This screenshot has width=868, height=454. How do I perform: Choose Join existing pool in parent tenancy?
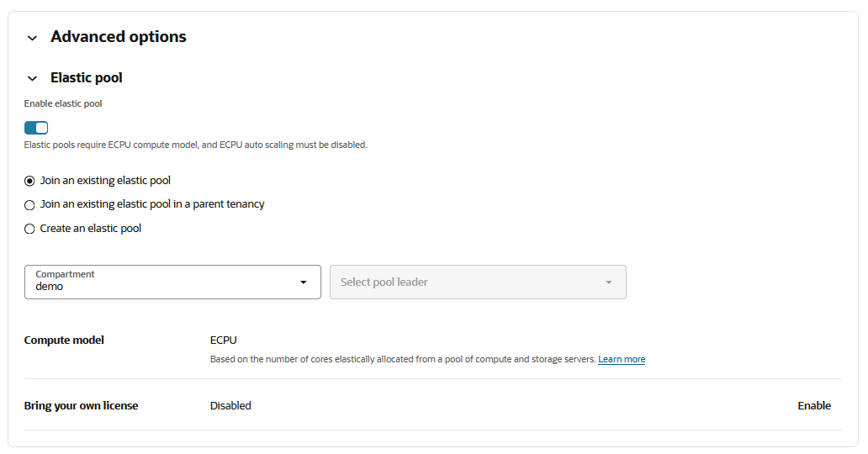[29, 204]
